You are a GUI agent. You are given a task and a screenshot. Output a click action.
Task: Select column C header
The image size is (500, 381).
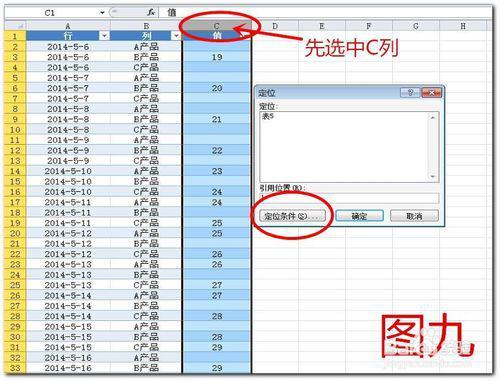pos(217,26)
